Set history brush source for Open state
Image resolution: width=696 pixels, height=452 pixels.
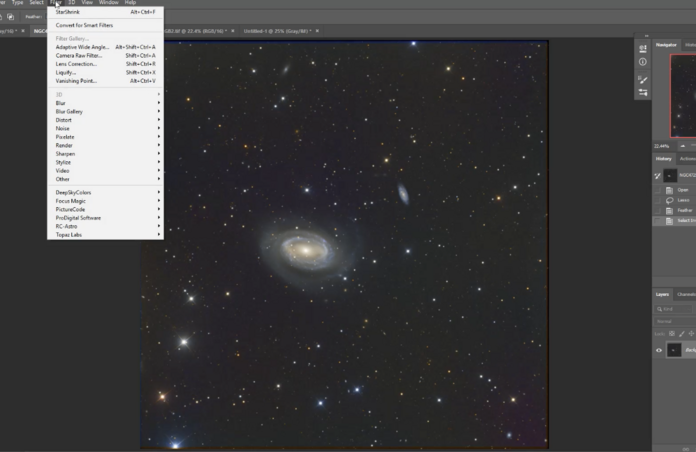657,190
